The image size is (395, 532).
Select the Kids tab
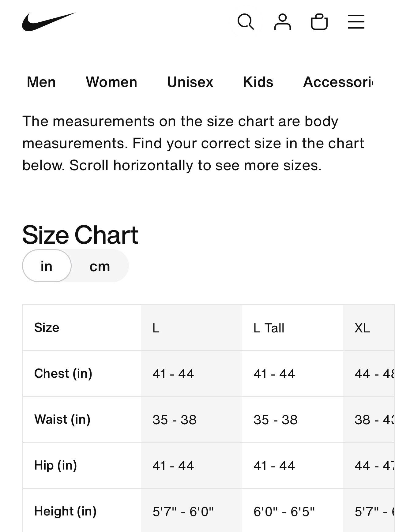(x=258, y=82)
